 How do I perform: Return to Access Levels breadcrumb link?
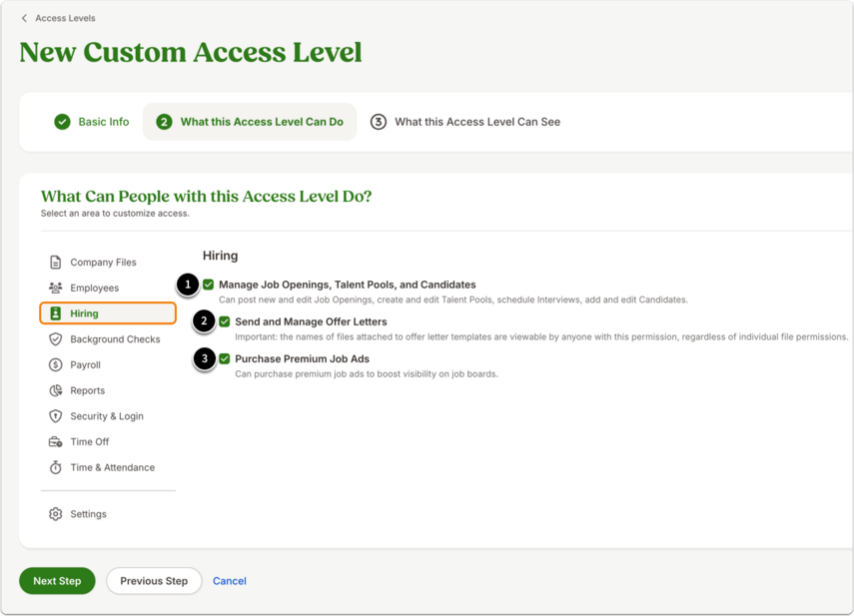pos(65,18)
